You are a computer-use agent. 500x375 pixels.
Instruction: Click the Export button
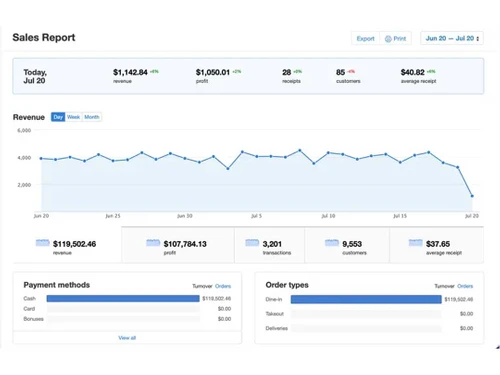365,38
